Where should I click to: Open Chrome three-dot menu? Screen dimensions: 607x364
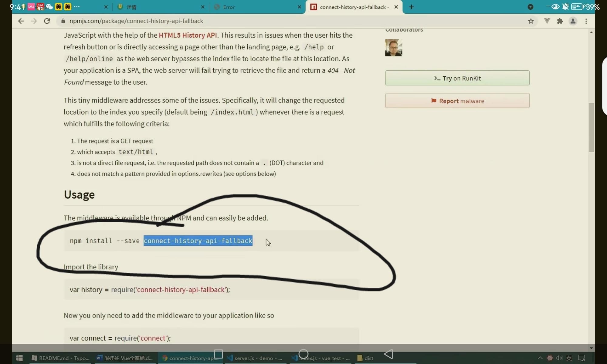coord(586,21)
